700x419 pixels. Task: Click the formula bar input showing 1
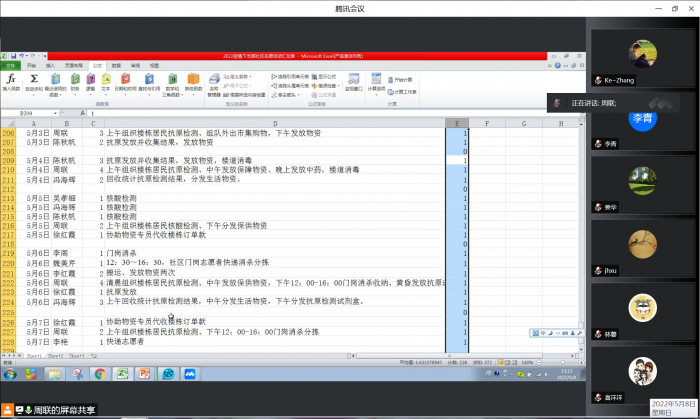click(335, 113)
